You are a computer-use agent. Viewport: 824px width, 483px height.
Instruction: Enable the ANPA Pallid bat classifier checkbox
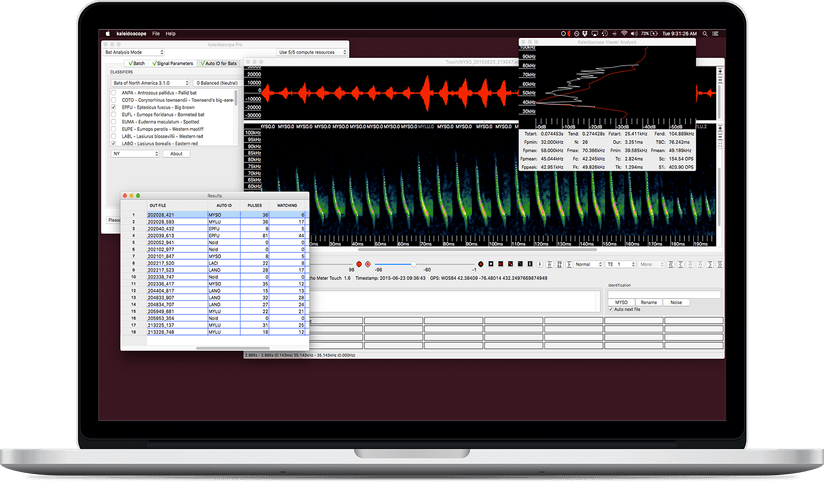point(114,93)
